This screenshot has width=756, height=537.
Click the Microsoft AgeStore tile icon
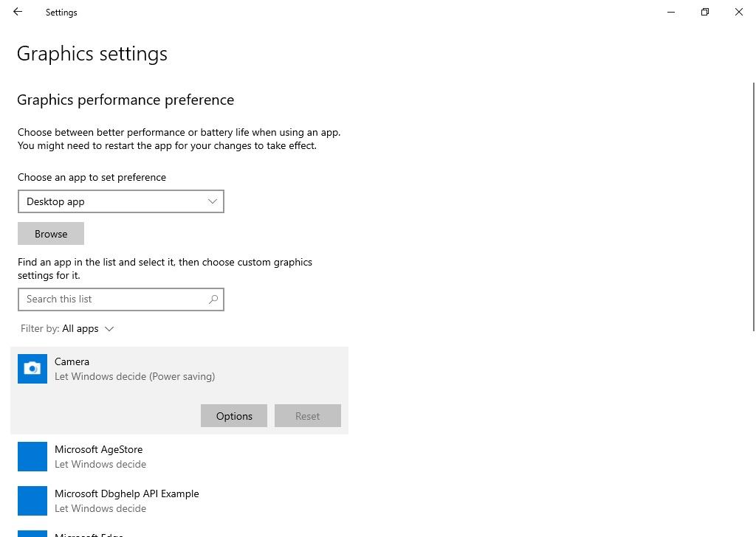coord(32,456)
